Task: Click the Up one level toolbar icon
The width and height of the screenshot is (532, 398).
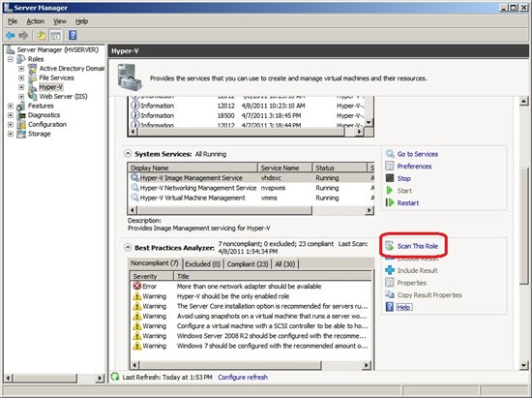Action: click(42, 35)
